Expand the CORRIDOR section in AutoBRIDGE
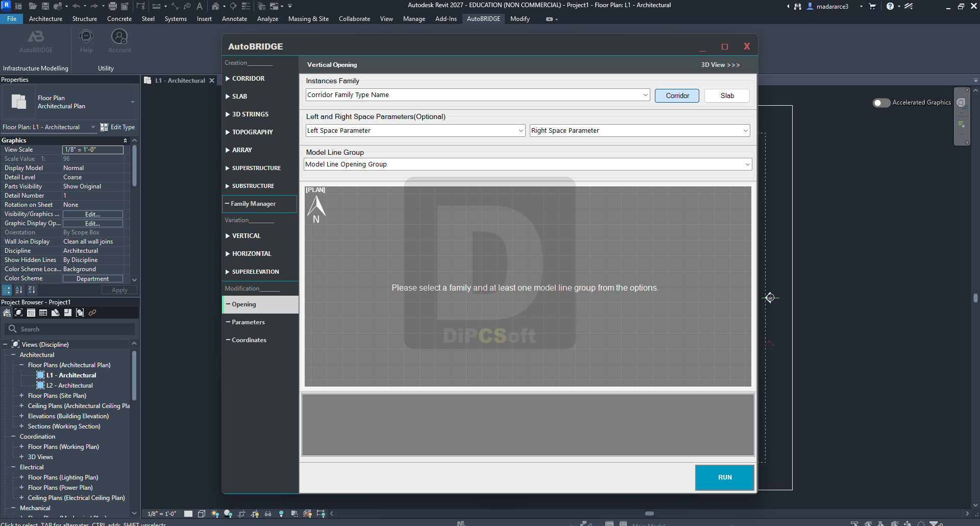This screenshot has width=980, height=526. [245, 79]
